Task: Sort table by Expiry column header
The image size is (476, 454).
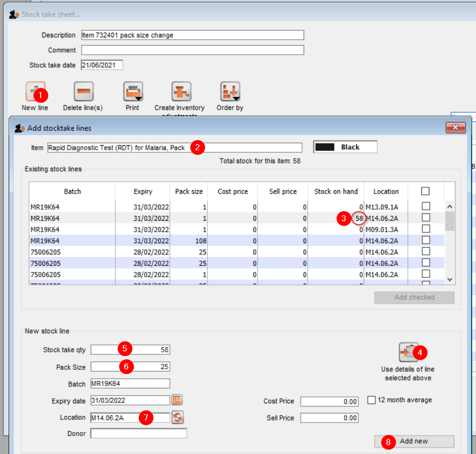Action: 143,191
